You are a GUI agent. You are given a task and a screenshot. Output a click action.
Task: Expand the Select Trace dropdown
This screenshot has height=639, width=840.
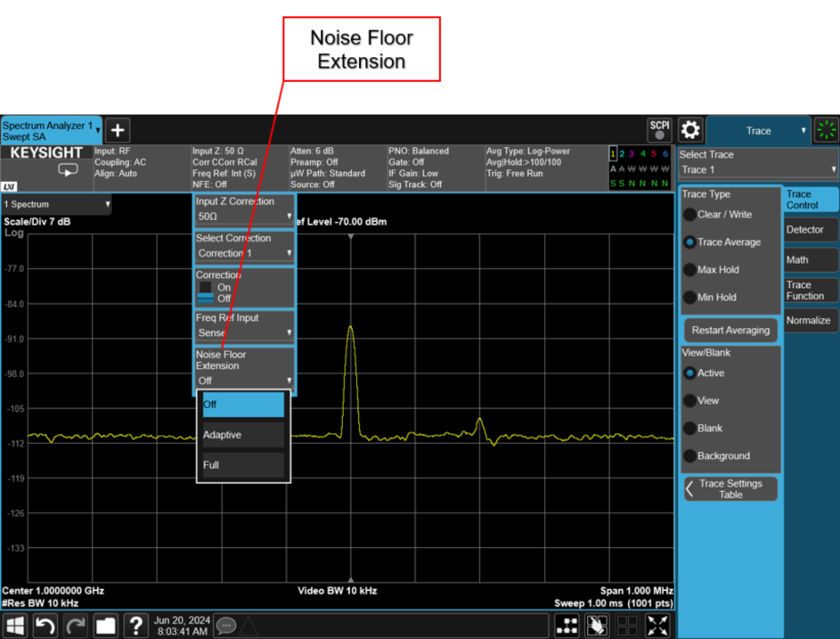click(758, 169)
